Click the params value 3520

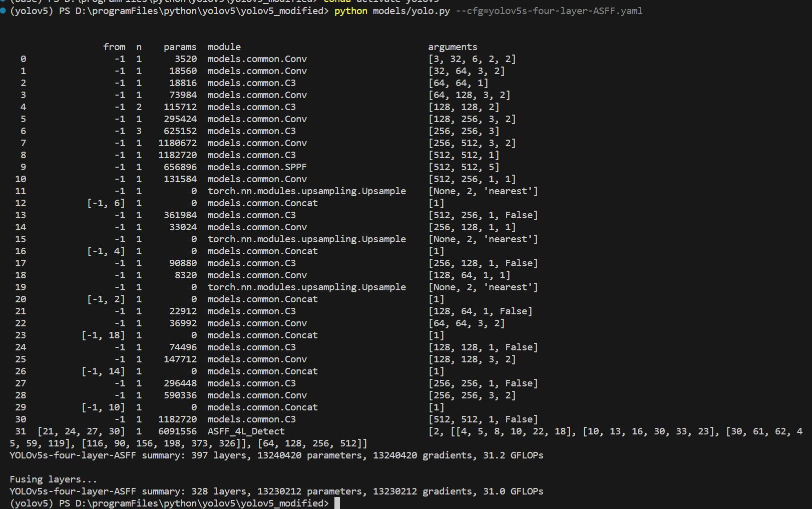(x=186, y=59)
